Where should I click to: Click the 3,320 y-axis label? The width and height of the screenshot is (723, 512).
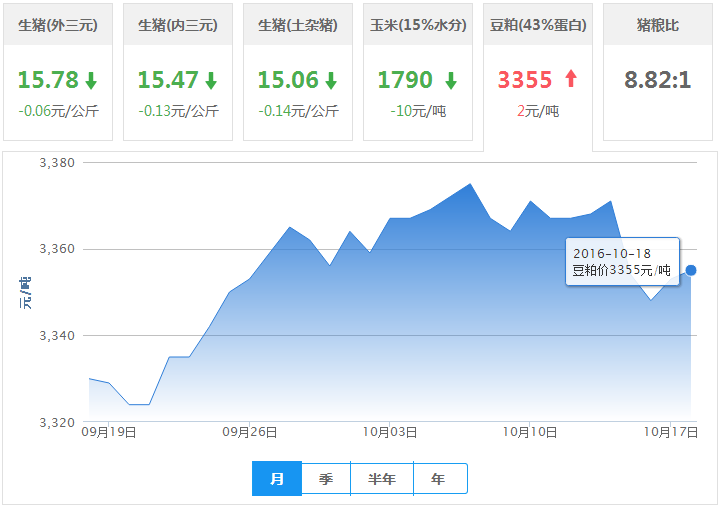[x=57, y=423]
